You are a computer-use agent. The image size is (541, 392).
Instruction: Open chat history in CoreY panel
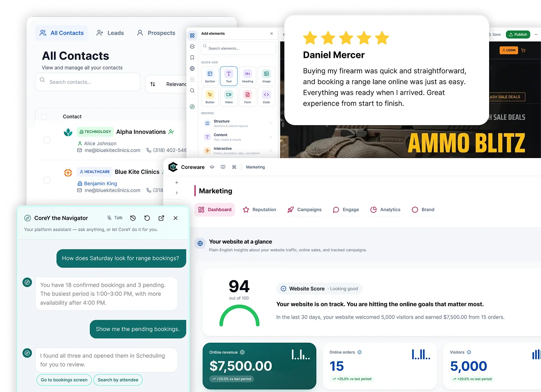133,218
